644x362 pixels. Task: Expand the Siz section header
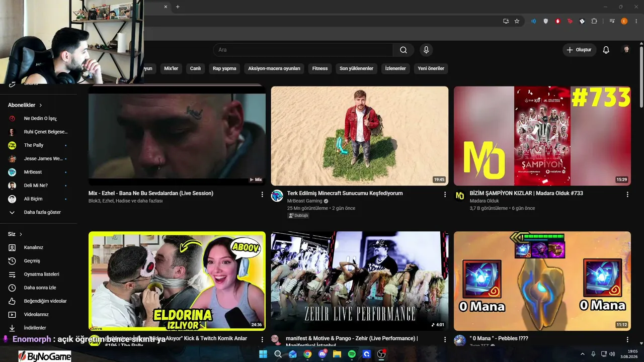coord(15,234)
